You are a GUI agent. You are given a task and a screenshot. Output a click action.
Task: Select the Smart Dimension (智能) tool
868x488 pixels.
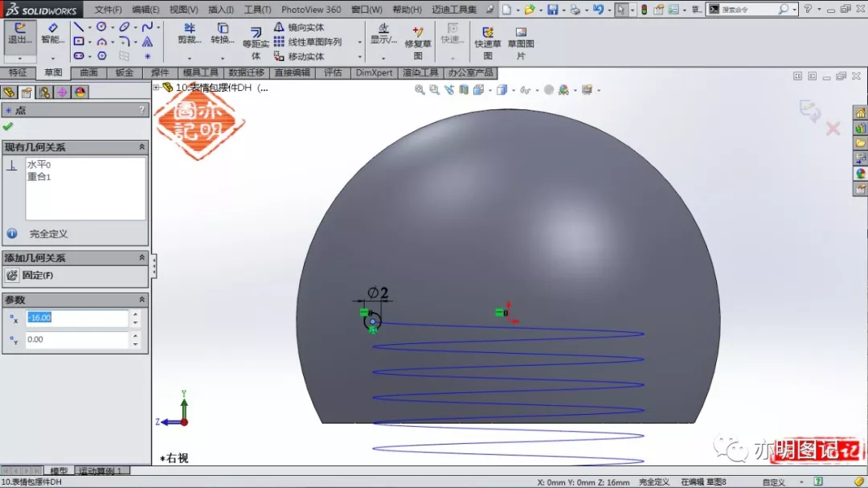pyautogui.click(x=53, y=34)
